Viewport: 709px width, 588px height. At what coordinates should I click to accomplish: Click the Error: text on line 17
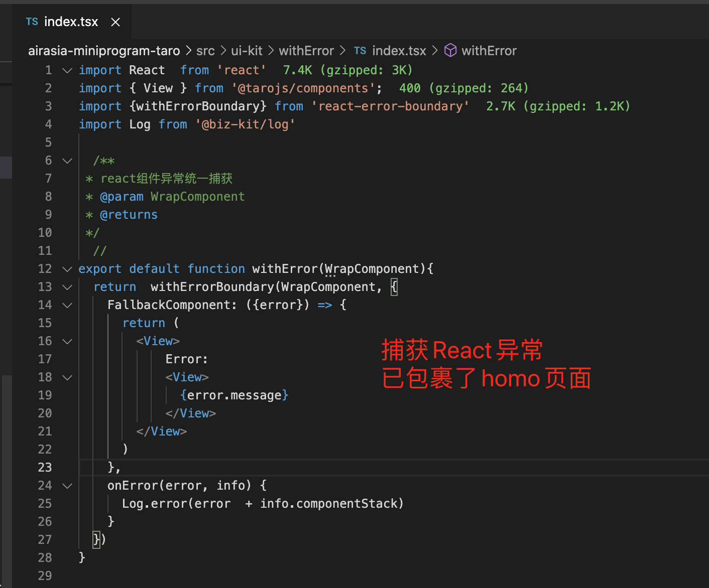(x=187, y=359)
